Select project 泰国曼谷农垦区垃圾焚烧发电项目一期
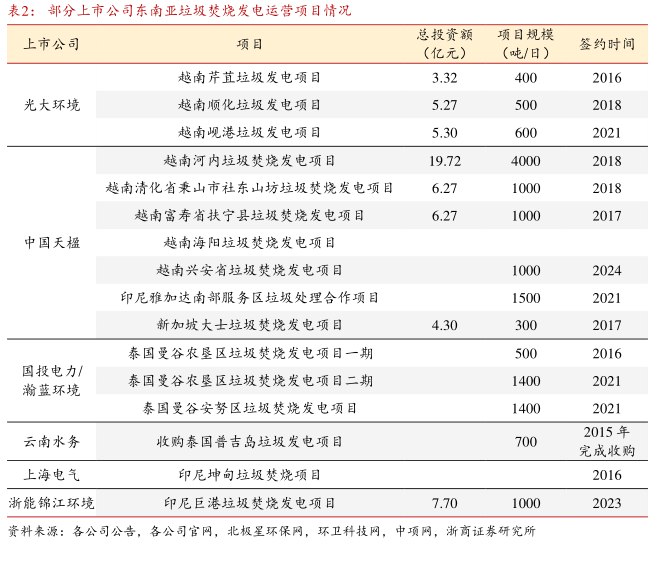661x578 pixels. coord(251,353)
